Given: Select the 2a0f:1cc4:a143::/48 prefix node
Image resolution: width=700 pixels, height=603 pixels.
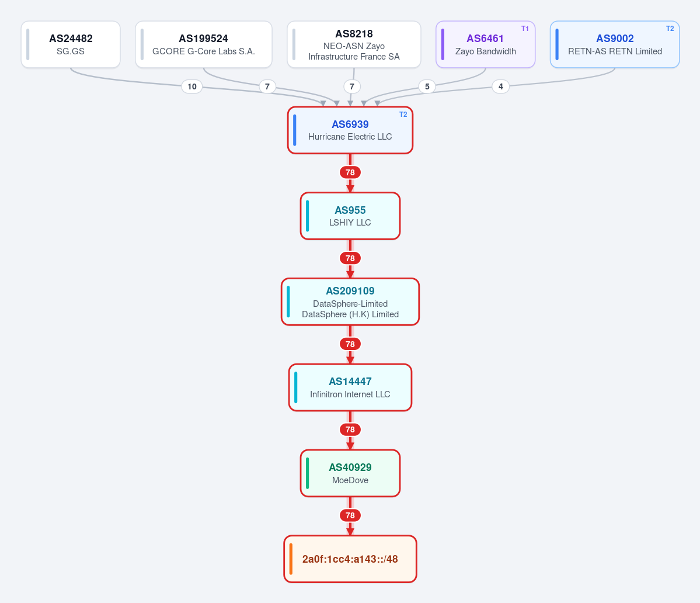Looking at the screenshot, I should click(350, 559).
